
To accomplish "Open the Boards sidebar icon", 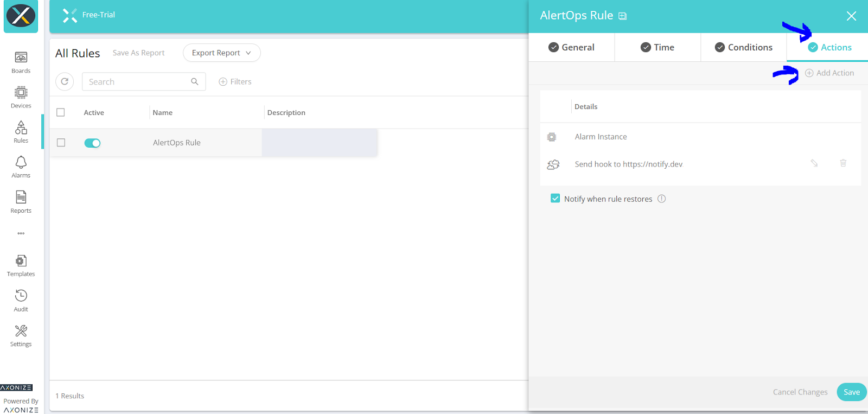I will 21,58.
